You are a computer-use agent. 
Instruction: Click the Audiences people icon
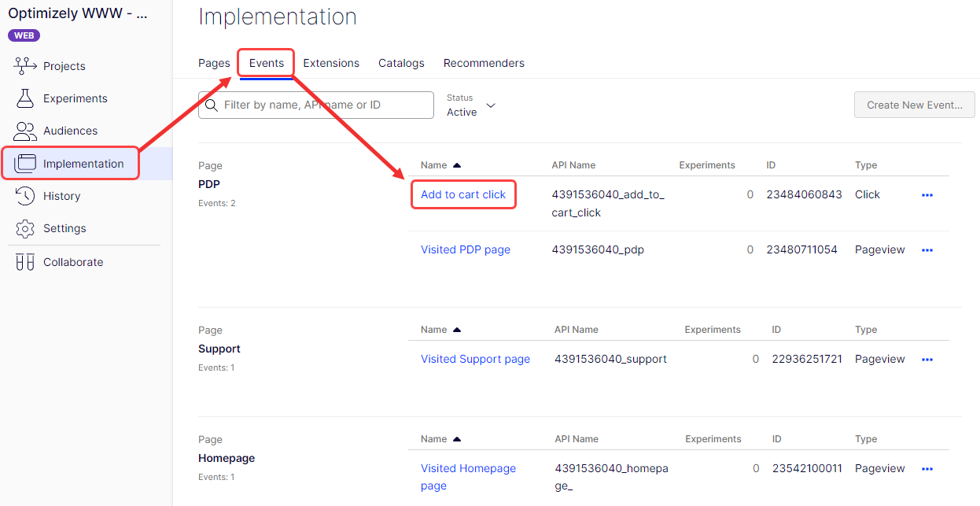25,131
